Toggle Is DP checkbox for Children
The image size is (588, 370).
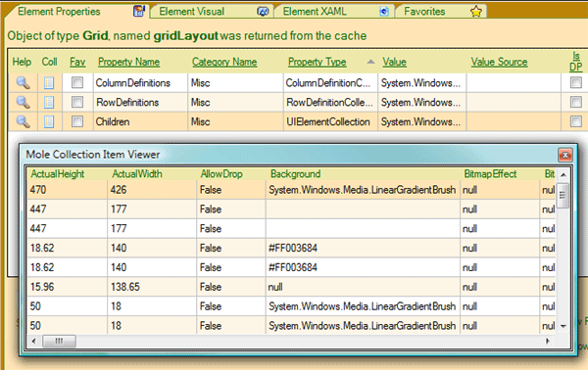point(575,121)
